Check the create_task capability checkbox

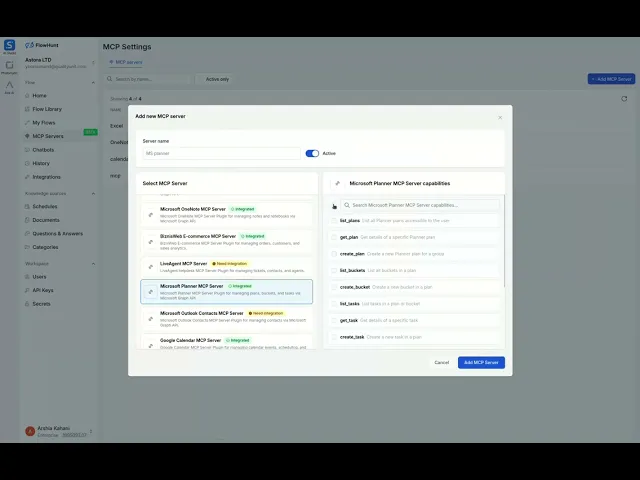pyautogui.click(x=334, y=337)
